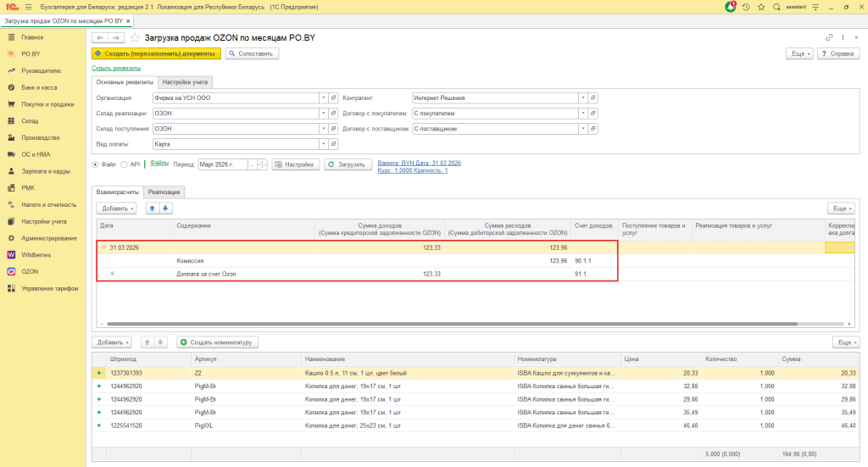Viewport: 868px width, 467px height.
Task: Switch to Реализации tab
Action: (x=164, y=192)
